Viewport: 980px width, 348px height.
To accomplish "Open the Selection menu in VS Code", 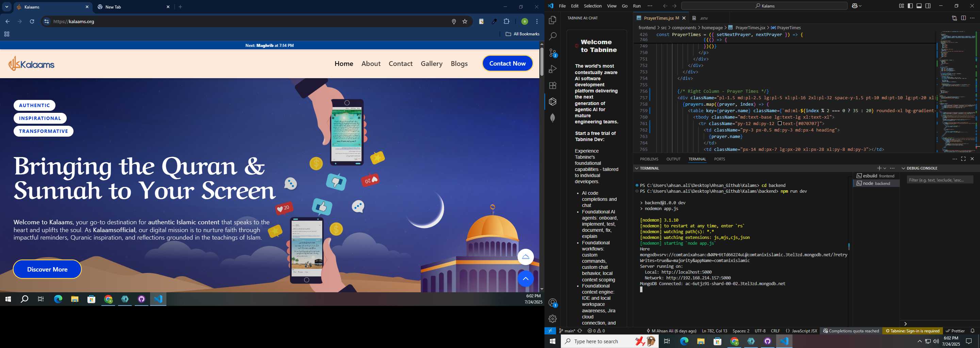I will [592, 6].
